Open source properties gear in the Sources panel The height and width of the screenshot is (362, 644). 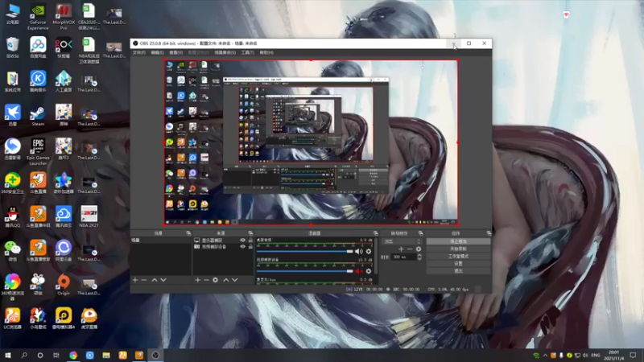[215, 280]
